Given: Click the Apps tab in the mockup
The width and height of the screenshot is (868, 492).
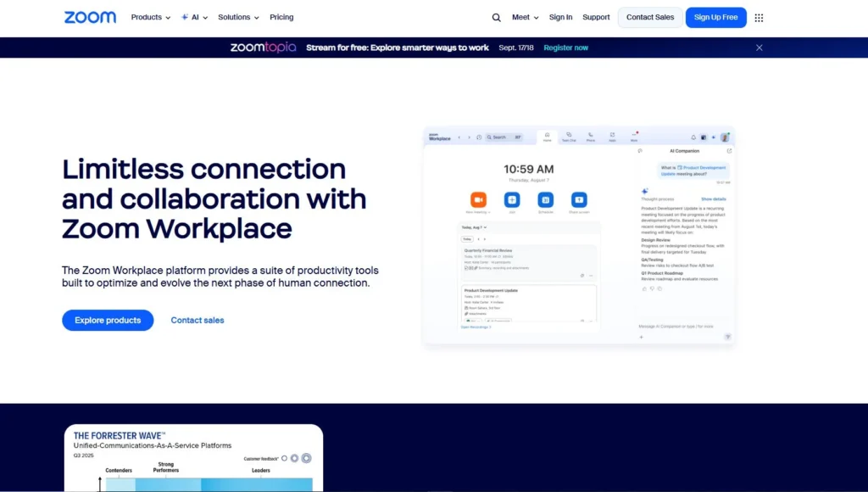Looking at the screenshot, I should coord(612,137).
